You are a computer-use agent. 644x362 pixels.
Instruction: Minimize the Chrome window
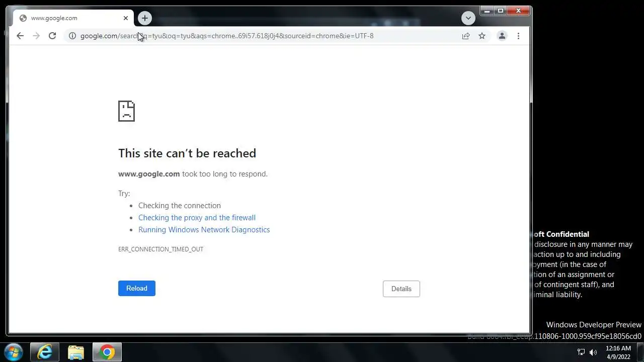pos(487,11)
